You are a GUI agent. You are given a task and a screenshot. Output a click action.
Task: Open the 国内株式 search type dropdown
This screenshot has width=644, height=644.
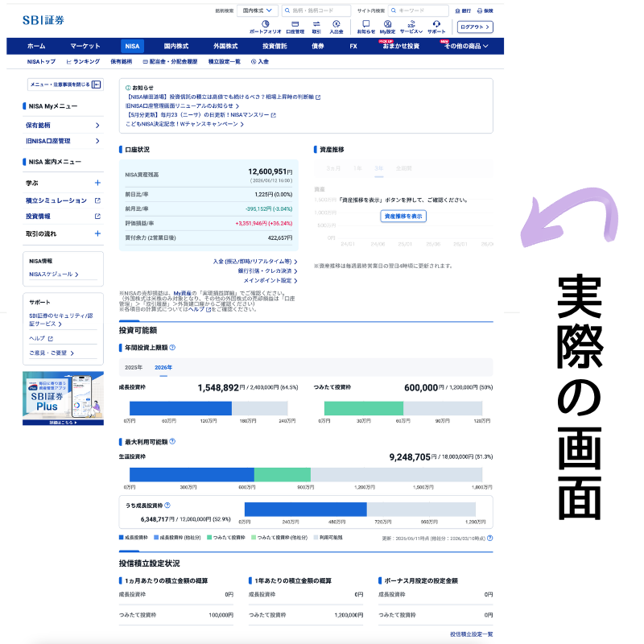pos(258,10)
